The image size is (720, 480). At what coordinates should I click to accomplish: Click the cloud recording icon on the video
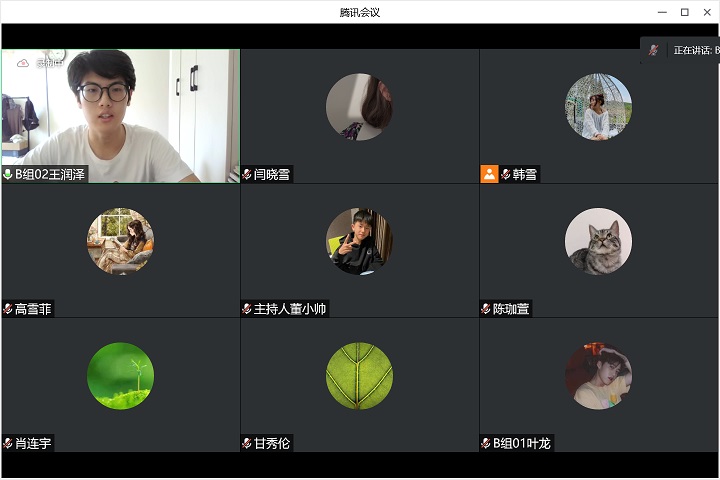click(x=23, y=63)
